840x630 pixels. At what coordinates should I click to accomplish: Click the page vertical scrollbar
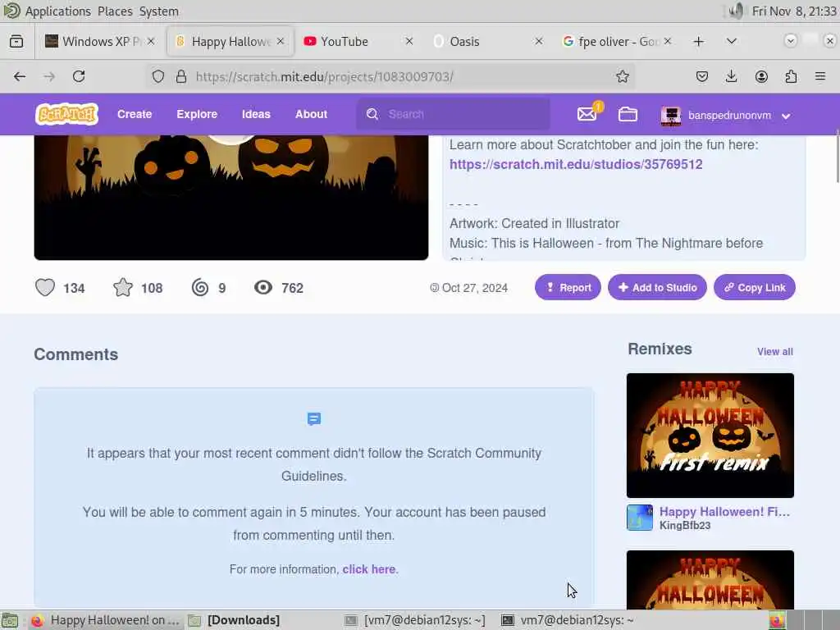(x=837, y=157)
